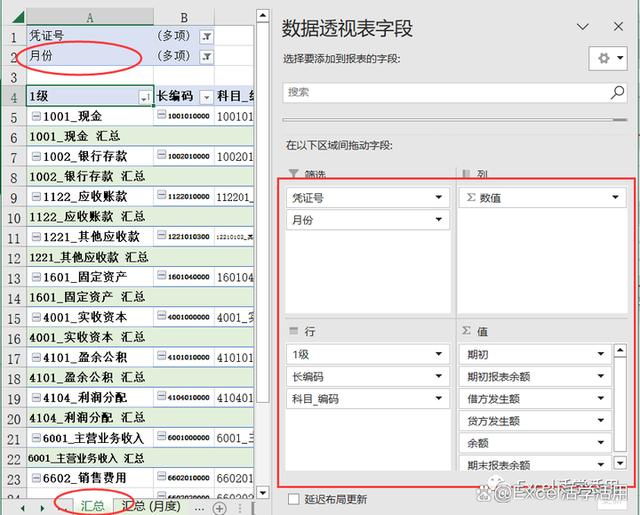Collapse the 6001_主营业务收入 group
This screenshot has width=640, height=515.
click(36, 438)
